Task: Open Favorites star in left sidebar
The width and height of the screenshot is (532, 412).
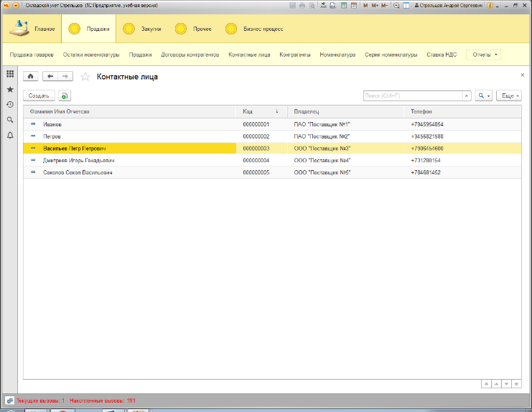Action: 10,89
